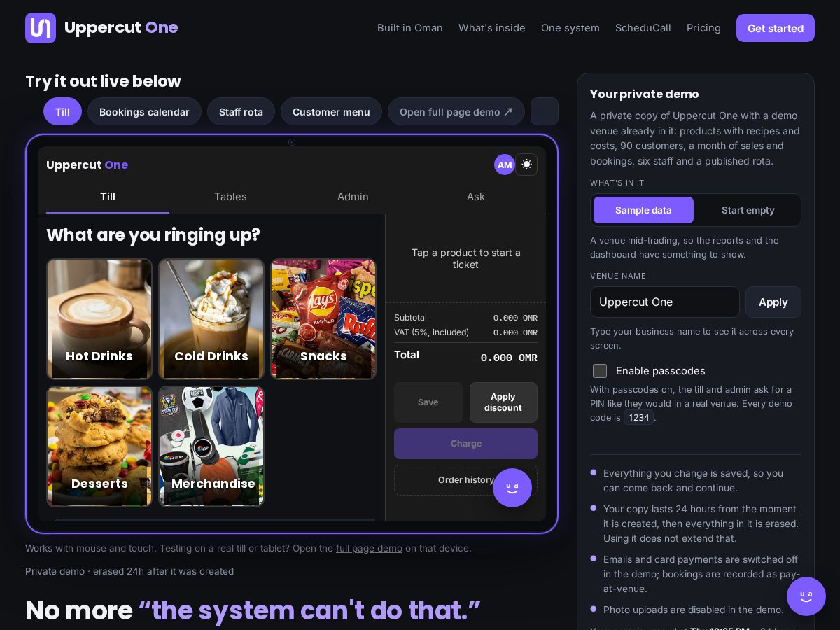The image size is (840, 630).
Task: Click the demo code 1234 text
Action: click(x=638, y=418)
